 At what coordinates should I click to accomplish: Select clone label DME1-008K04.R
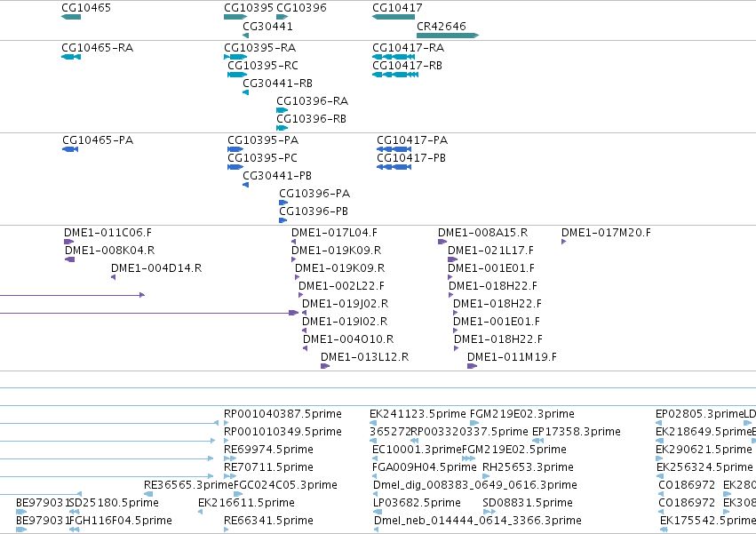(x=110, y=251)
